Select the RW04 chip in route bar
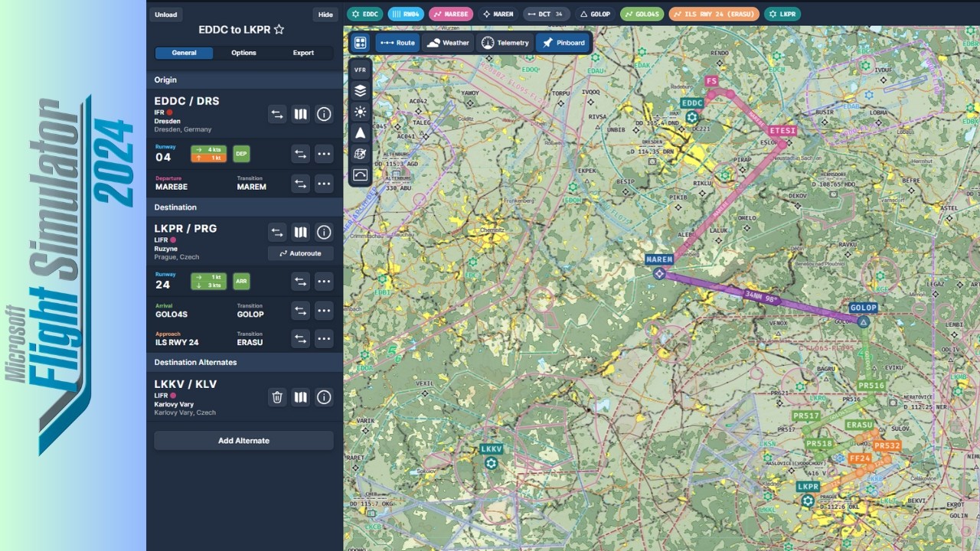The width and height of the screenshot is (980, 551). tap(406, 14)
